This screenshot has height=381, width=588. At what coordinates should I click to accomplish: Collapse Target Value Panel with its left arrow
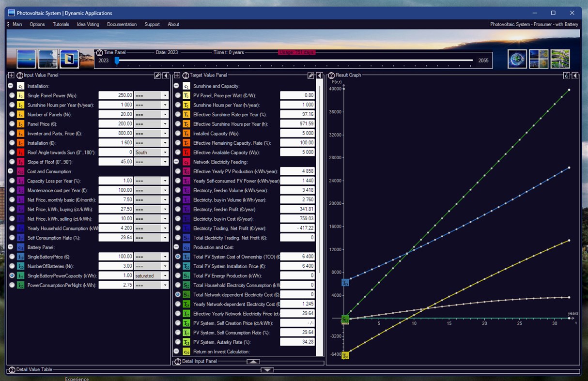tap(320, 76)
